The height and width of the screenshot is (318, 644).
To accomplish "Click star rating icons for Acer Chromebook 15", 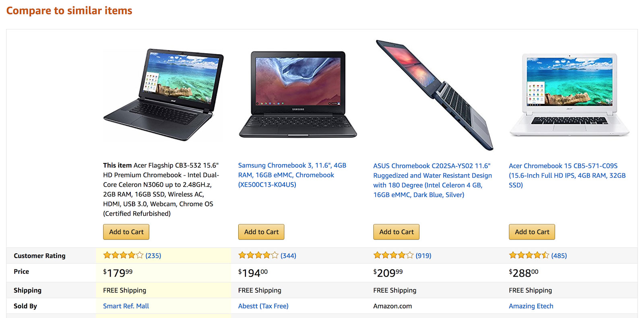I will click(x=529, y=255).
